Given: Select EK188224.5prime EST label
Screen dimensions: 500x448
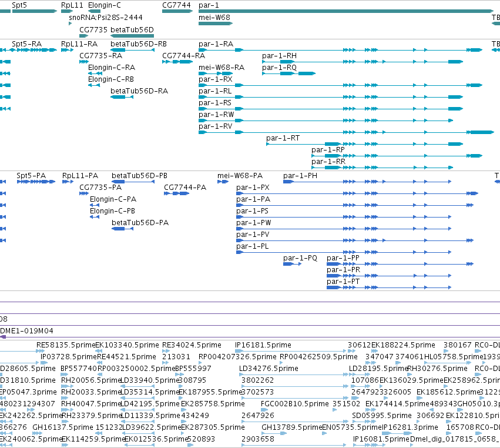Looking at the screenshot, I should click(404, 345).
